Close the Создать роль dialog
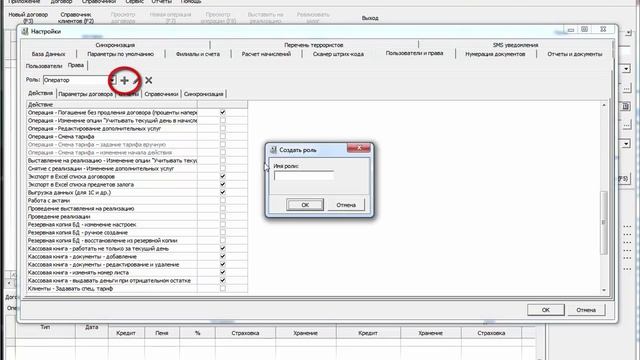The image size is (640, 360). click(x=359, y=148)
